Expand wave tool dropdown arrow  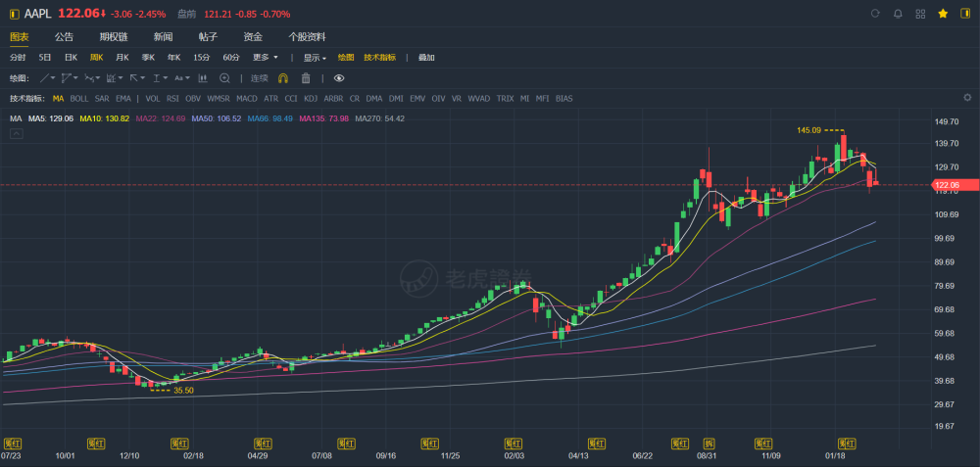pyautogui.click(x=98, y=78)
